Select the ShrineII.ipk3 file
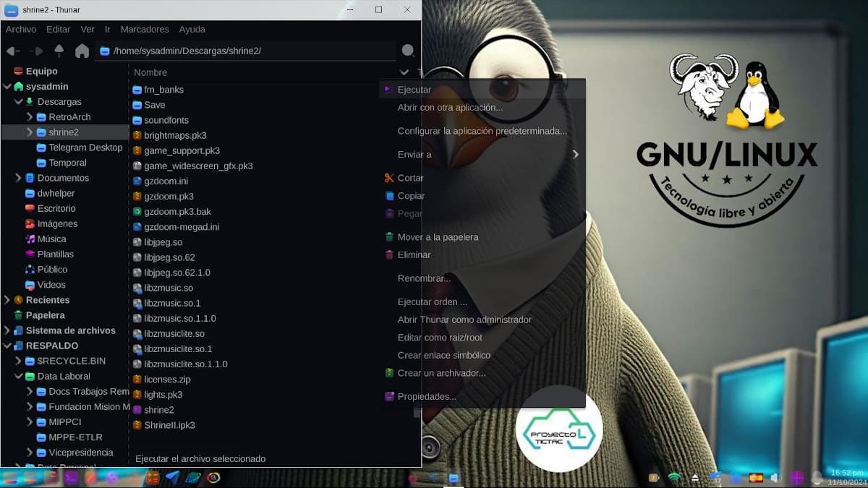 coord(163,425)
